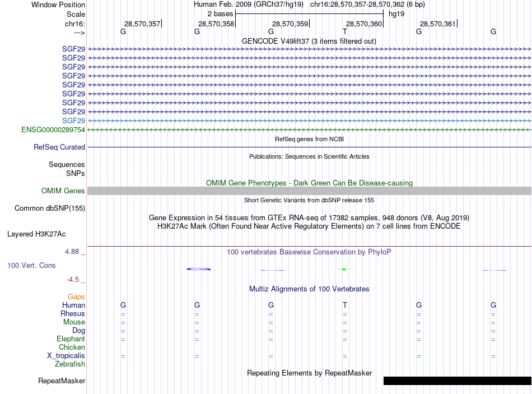This screenshot has width=532, height=394.
Task: Open Short Genetic Variants from dbSNP title
Action: point(309,201)
